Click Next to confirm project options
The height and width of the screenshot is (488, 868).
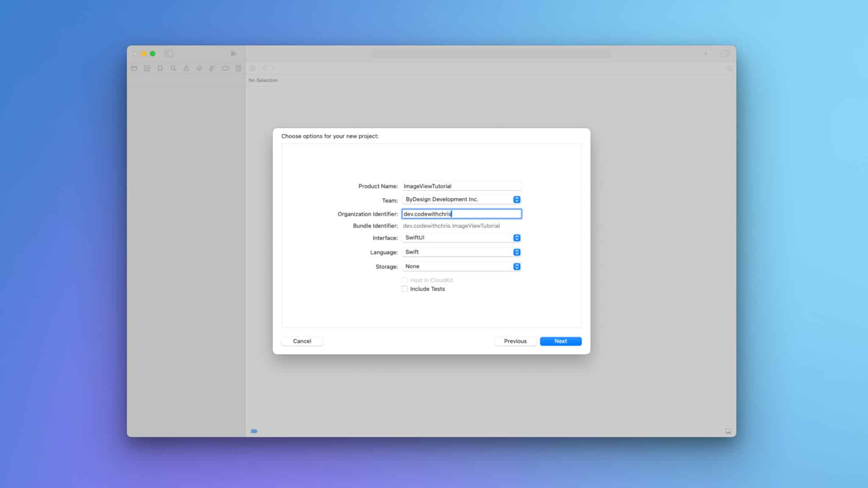(x=560, y=341)
